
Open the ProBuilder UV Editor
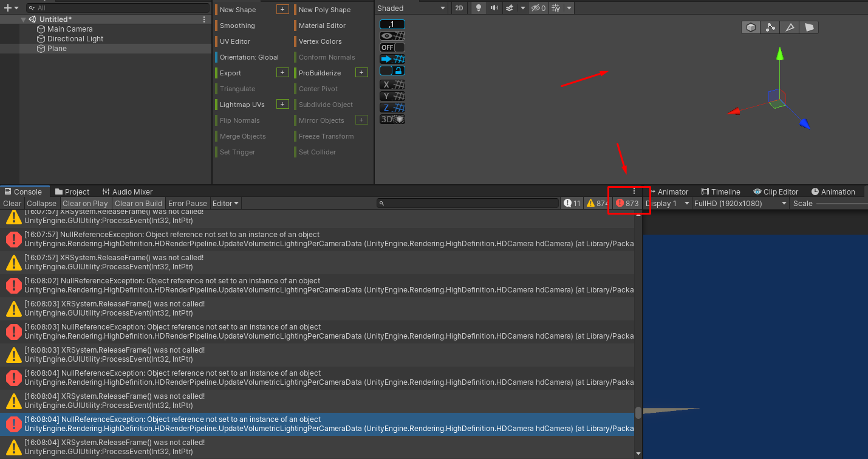[x=251, y=41]
